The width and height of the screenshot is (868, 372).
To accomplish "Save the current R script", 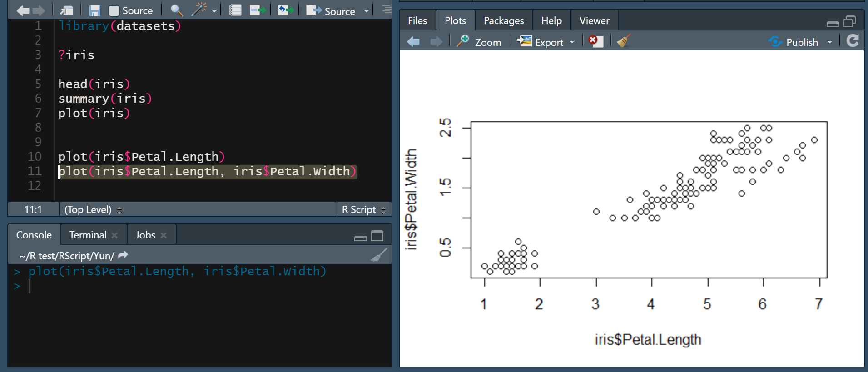I will tap(94, 10).
